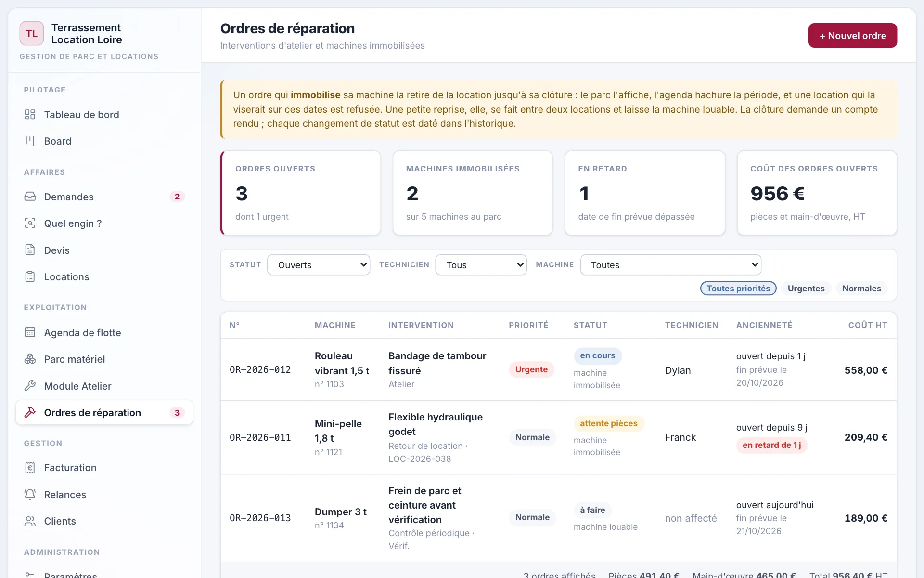Click the Parc matériel boxes icon
The width and height of the screenshot is (924, 578).
click(x=30, y=359)
